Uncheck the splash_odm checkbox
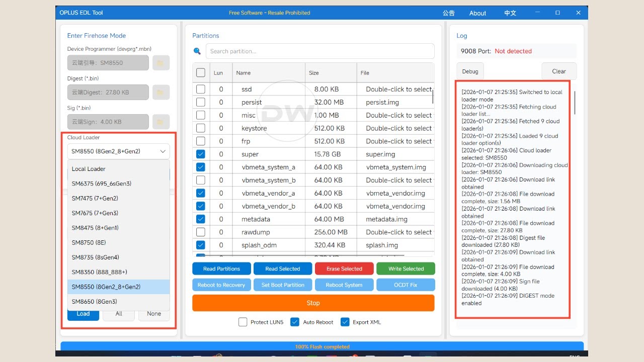644x362 pixels. (201, 245)
